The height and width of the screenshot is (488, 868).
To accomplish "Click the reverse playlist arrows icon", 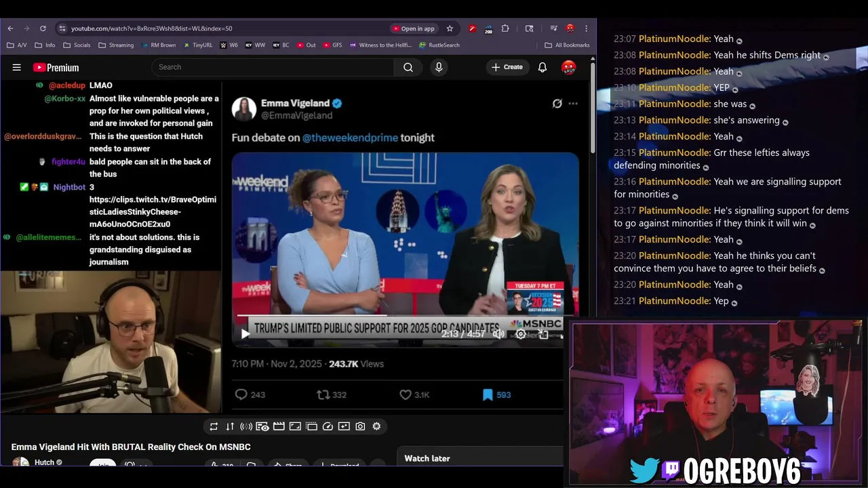I will pos(230,426).
